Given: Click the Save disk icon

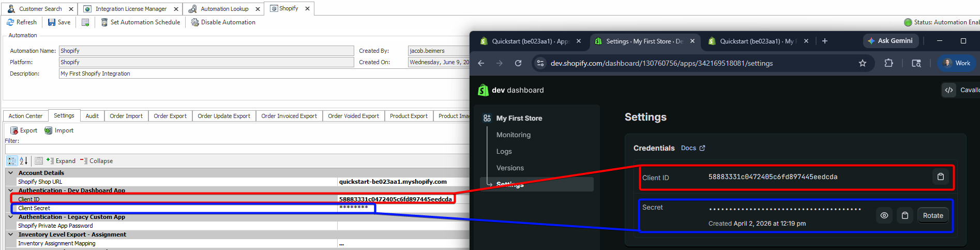Looking at the screenshot, I should [x=52, y=22].
